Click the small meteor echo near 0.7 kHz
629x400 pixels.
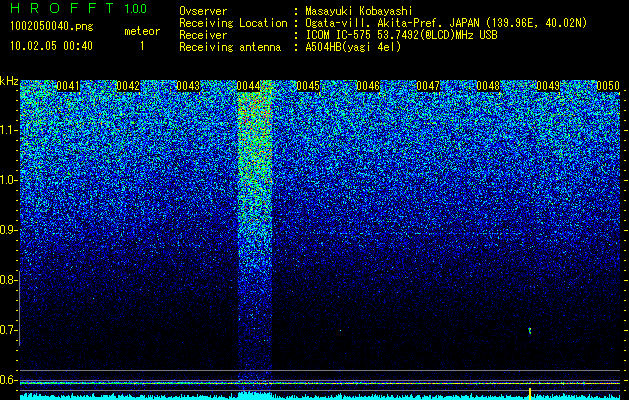530,331
